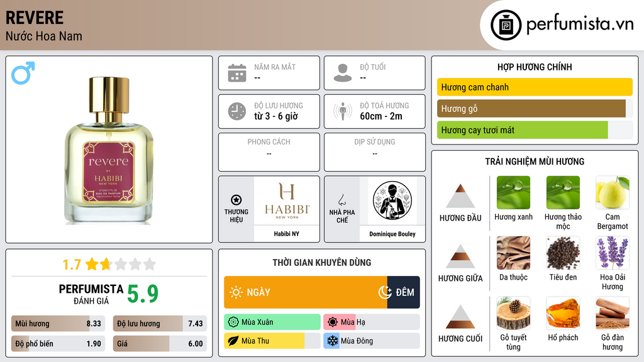Click the star rating icons next to 1.7
Screen dimensions: 644x362
click(x=121, y=264)
